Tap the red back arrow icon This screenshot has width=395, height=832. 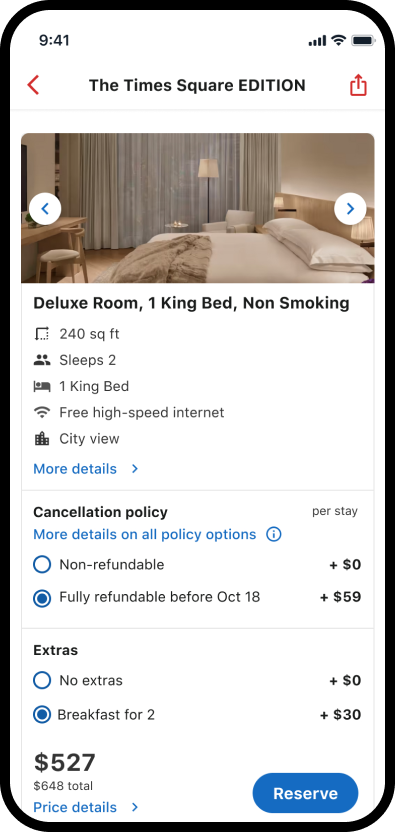point(33,85)
